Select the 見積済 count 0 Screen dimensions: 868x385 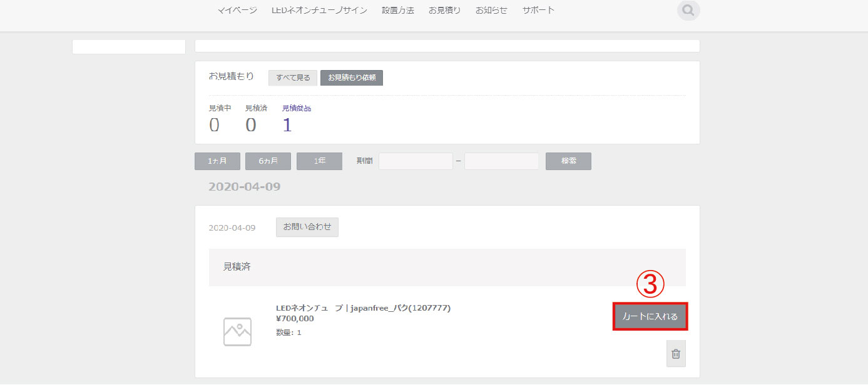click(x=251, y=125)
